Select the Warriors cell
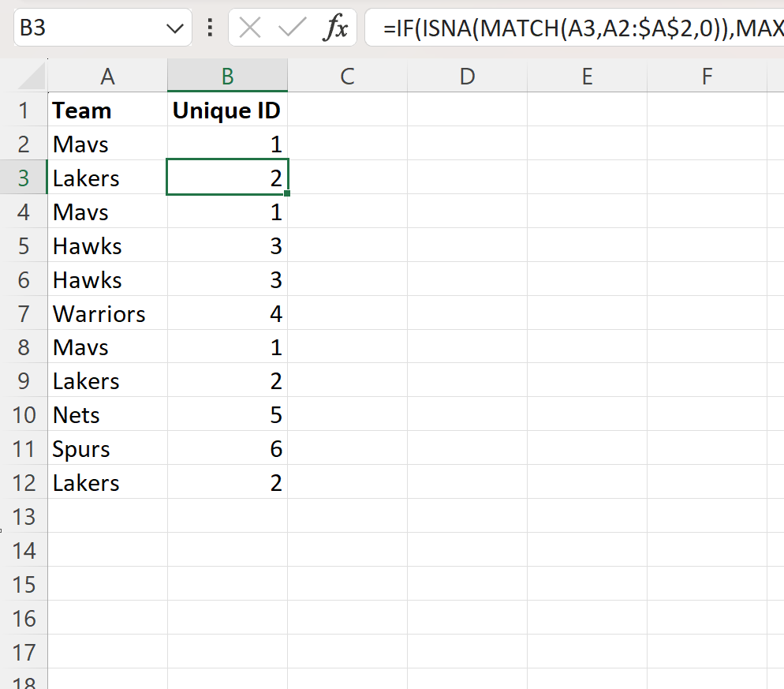Viewport: 784px width, 689px height. click(x=107, y=314)
